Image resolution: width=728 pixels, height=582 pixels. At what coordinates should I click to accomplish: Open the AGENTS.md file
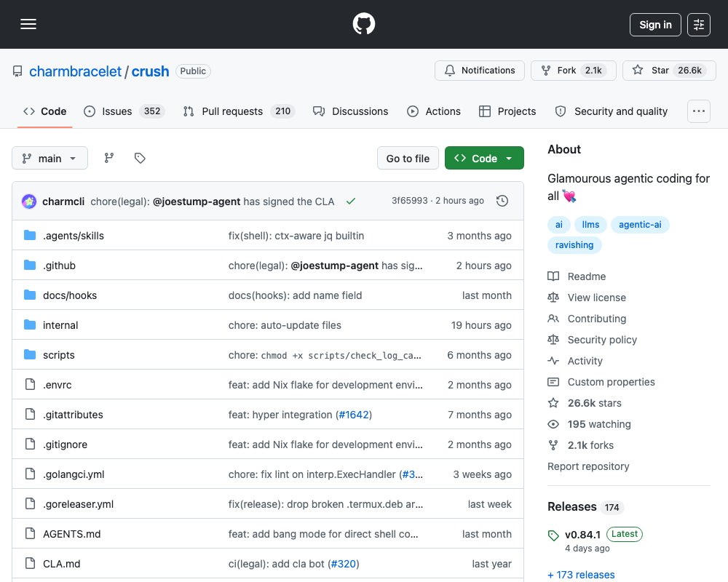pos(71,534)
